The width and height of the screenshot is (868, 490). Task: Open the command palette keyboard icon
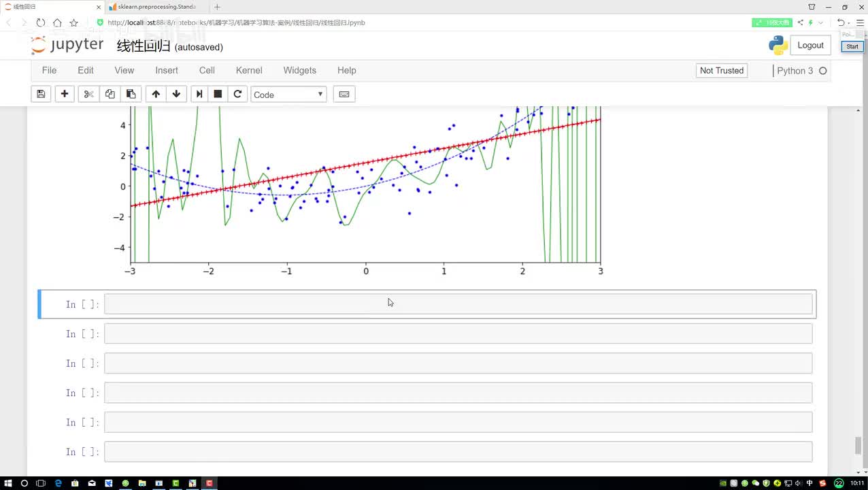point(344,94)
